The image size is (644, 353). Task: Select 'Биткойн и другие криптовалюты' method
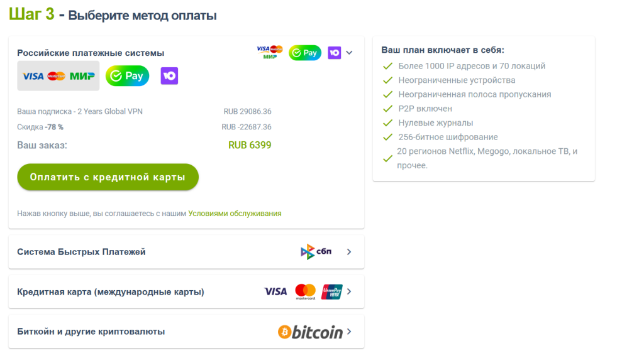point(91,332)
